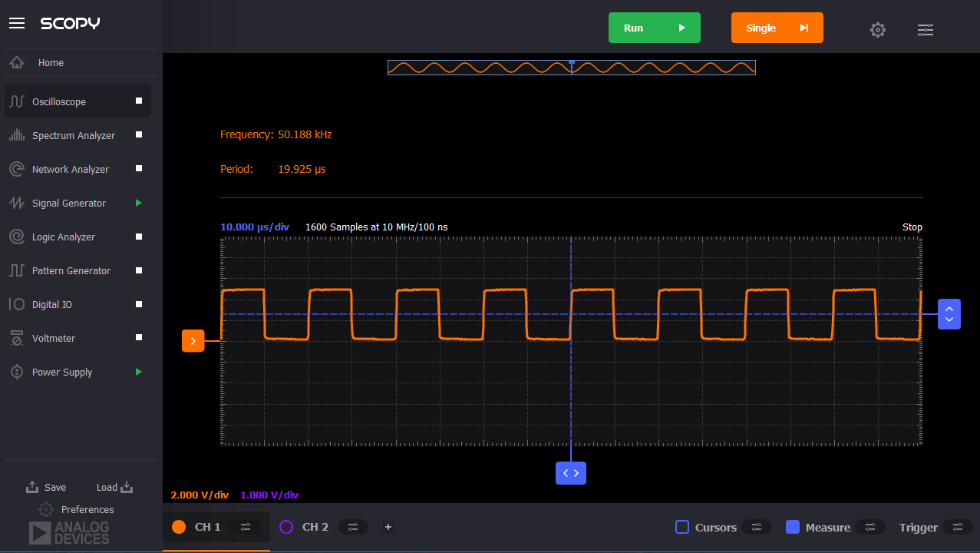Open the Network Analyzer instrument
The image size is (980, 553).
click(x=71, y=170)
